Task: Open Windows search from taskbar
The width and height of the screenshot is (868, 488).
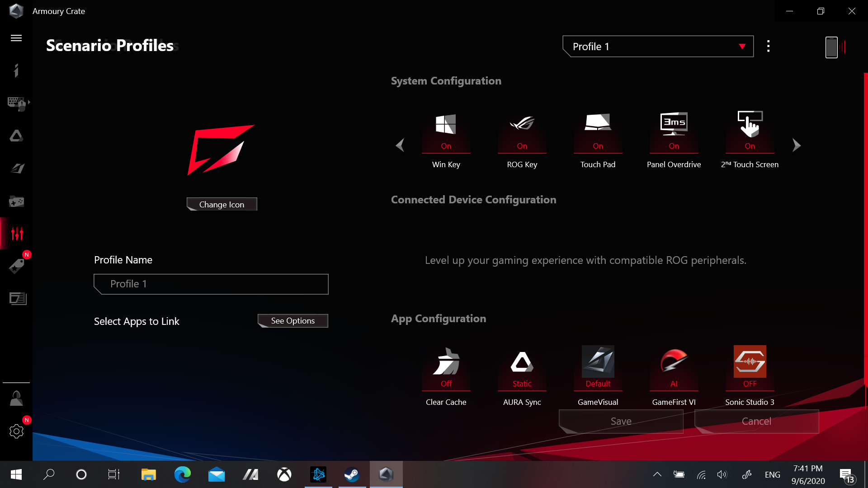Action: click(x=49, y=474)
